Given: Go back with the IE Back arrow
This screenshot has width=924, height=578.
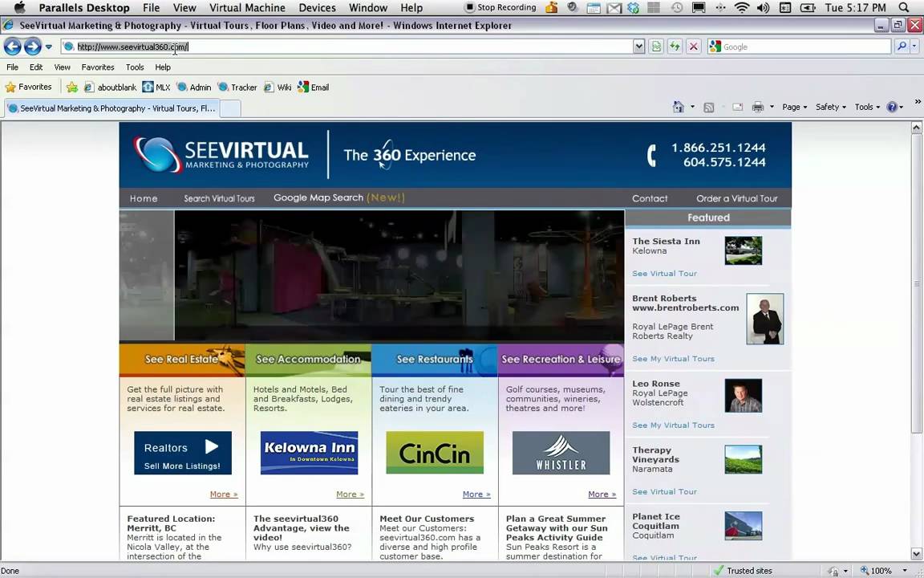Looking at the screenshot, I should [x=12, y=46].
